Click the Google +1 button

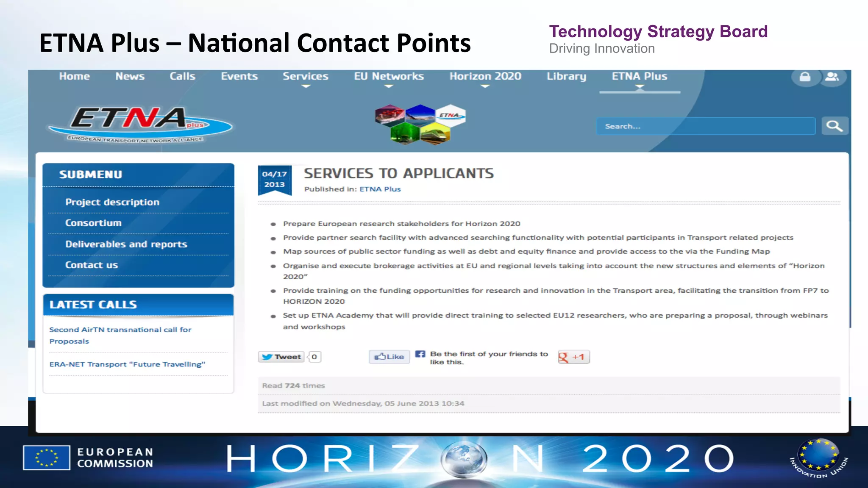pyautogui.click(x=573, y=357)
